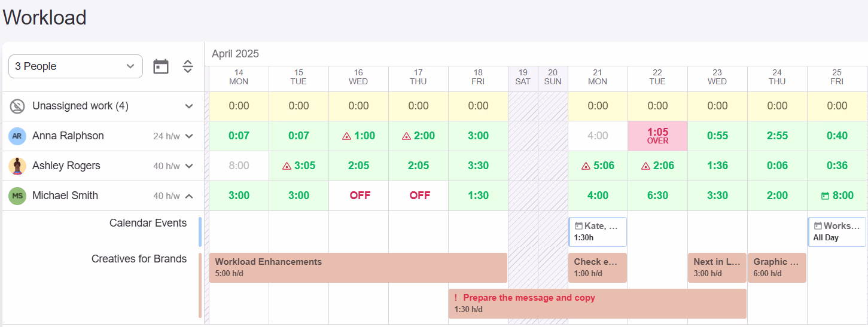Open the 3 People dropdown
This screenshot has width=868, height=327.
click(x=75, y=66)
